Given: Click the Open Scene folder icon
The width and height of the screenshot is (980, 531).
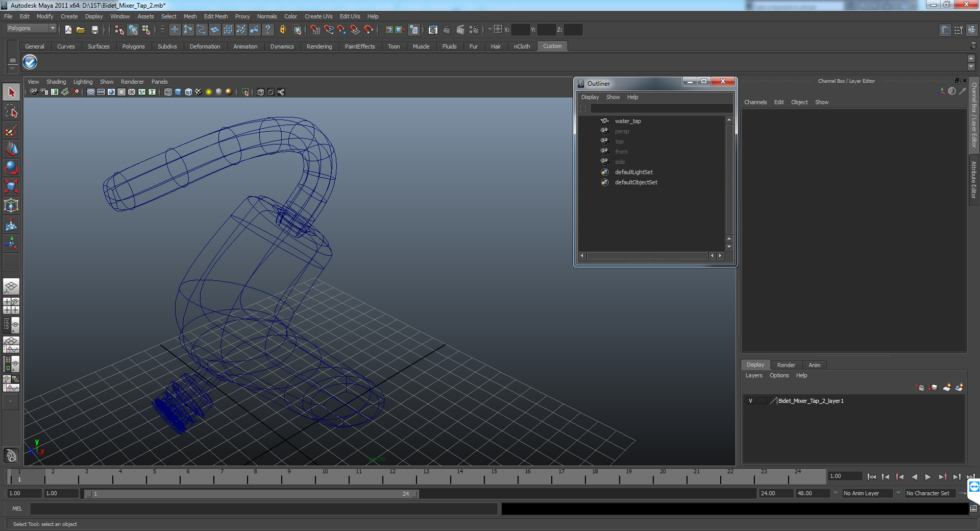Looking at the screenshot, I should (81, 30).
